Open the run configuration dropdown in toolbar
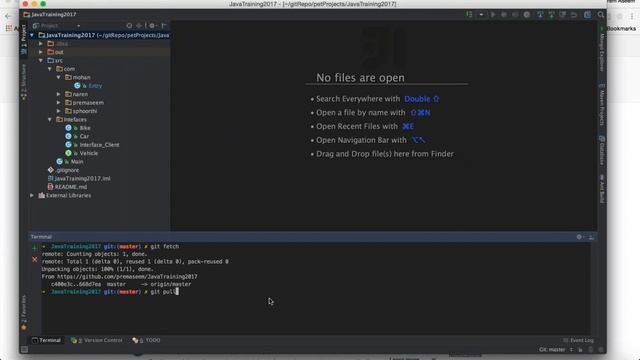 [x=481, y=15]
